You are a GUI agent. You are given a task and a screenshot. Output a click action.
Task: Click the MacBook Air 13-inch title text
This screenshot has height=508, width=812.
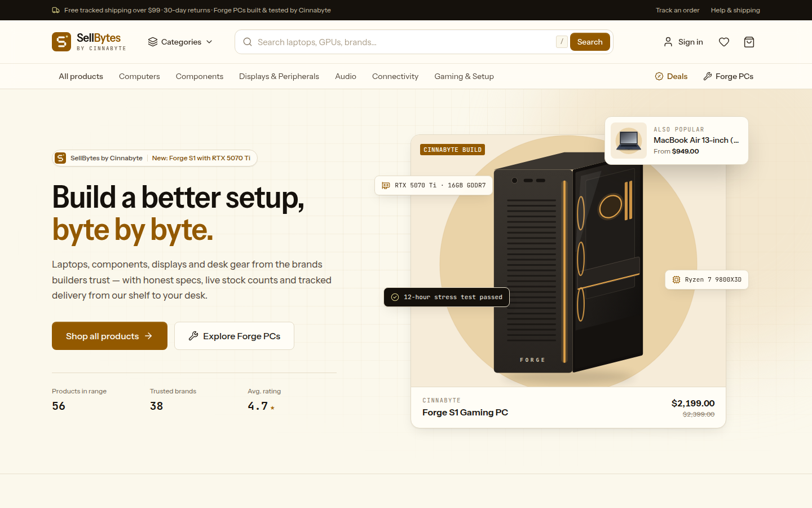696,140
